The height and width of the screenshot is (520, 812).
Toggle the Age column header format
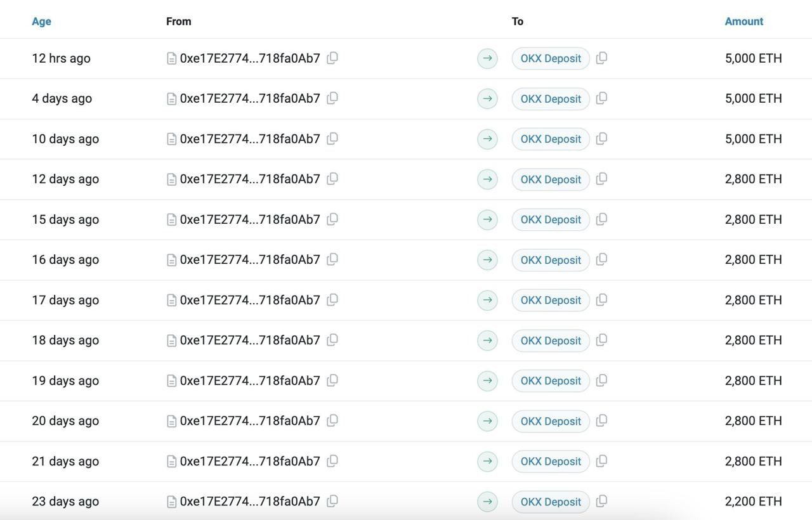41,22
